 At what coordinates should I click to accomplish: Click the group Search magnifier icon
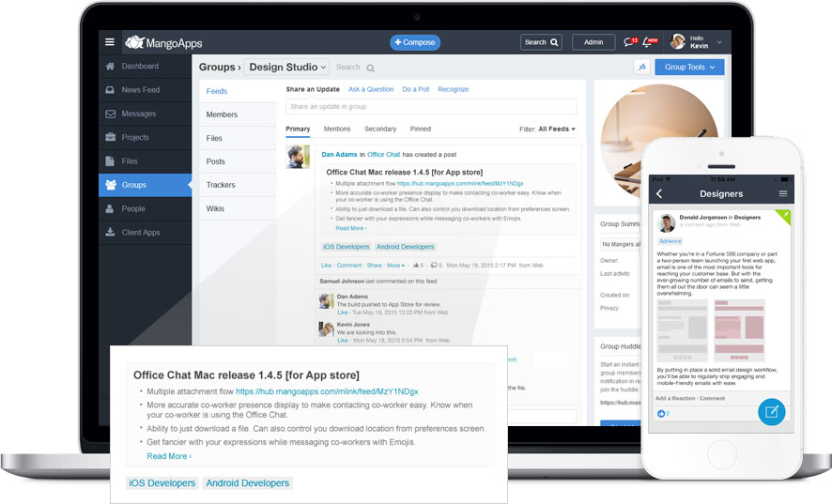pyautogui.click(x=370, y=68)
